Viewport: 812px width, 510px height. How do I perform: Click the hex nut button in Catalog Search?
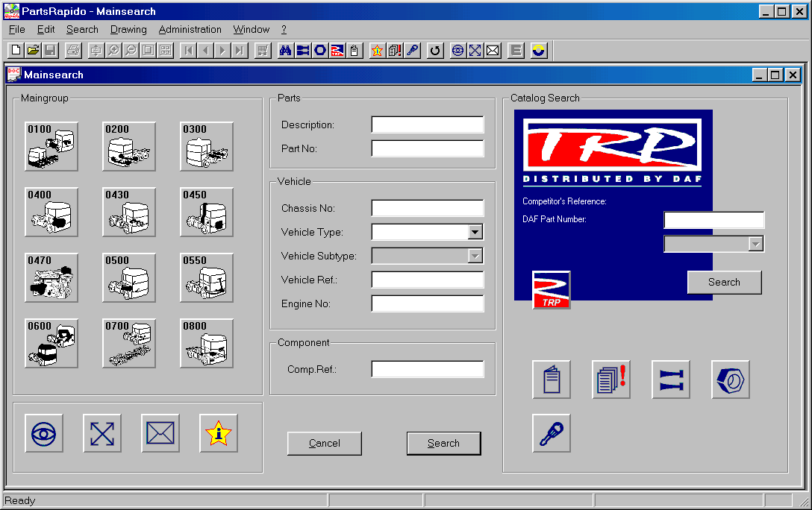click(x=731, y=380)
